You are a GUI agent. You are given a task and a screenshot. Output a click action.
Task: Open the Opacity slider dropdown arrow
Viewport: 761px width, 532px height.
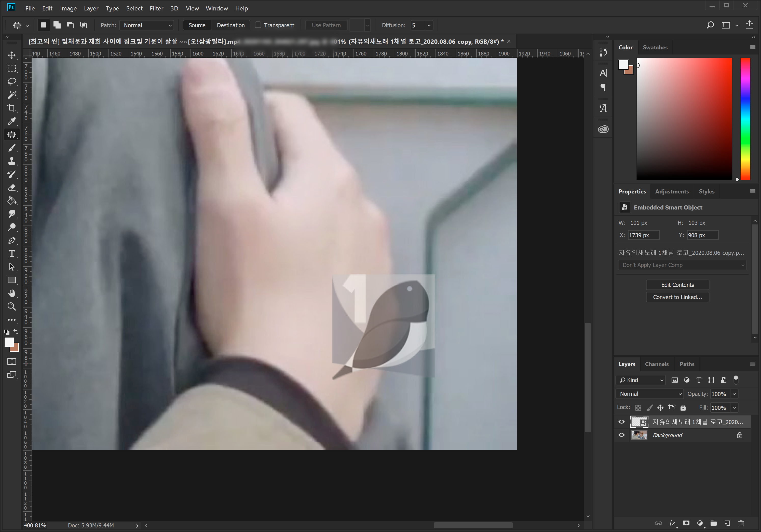click(735, 394)
